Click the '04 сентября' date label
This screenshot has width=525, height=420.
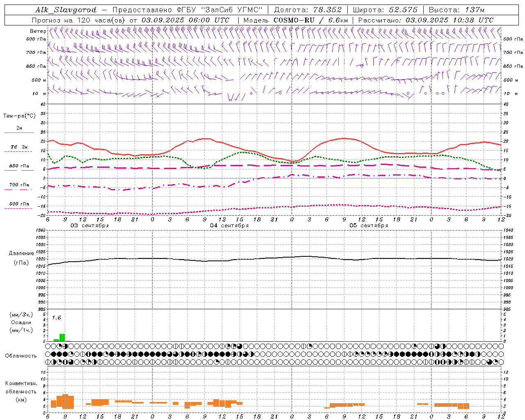pyautogui.click(x=229, y=226)
